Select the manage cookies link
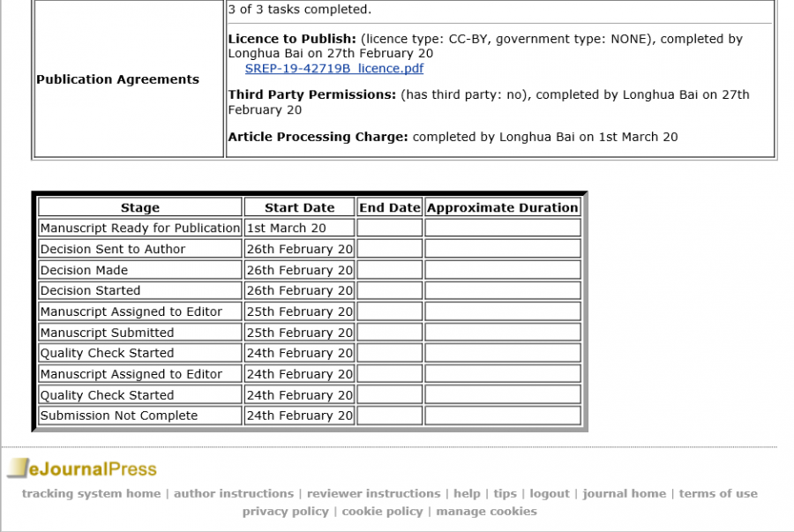The height and width of the screenshot is (532, 794). click(x=486, y=511)
